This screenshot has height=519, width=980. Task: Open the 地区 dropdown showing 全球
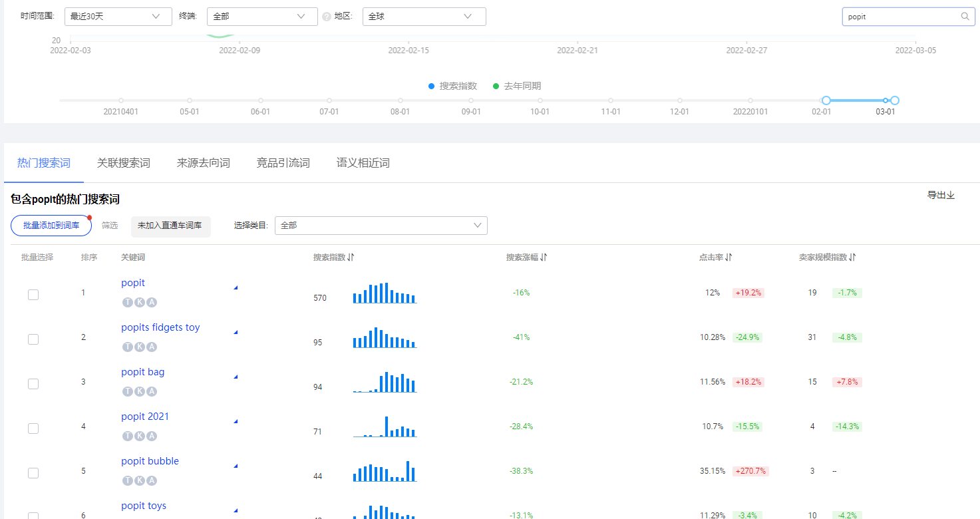423,16
